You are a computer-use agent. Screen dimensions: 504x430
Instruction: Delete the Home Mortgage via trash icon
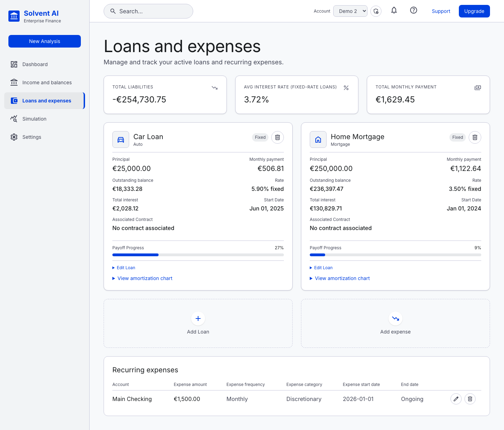pyautogui.click(x=475, y=137)
